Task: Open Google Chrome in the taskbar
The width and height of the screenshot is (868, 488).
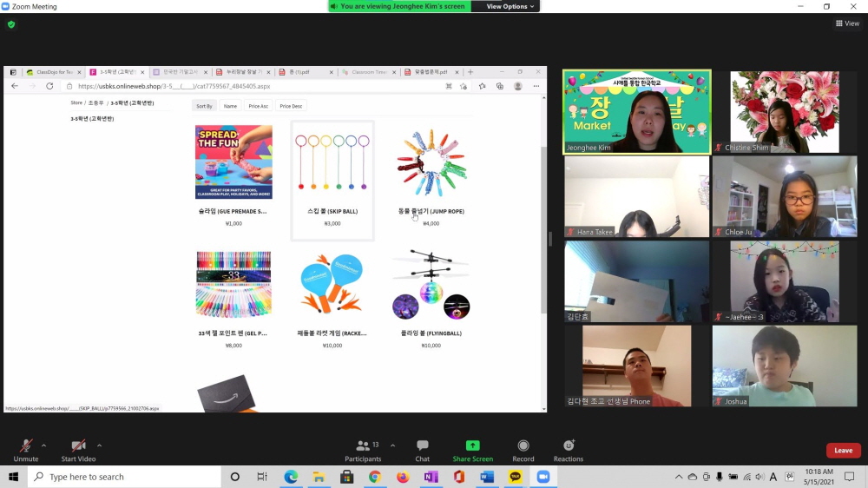Action: tap(375, 477)
